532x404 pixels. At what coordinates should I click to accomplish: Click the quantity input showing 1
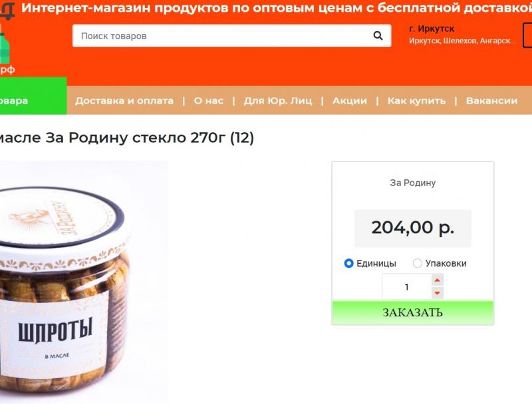407,287
